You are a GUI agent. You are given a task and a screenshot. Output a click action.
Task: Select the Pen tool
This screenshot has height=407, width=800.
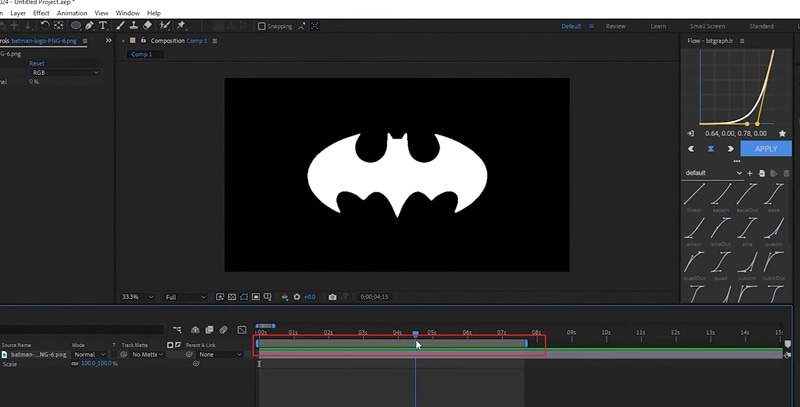coord(89,25)
